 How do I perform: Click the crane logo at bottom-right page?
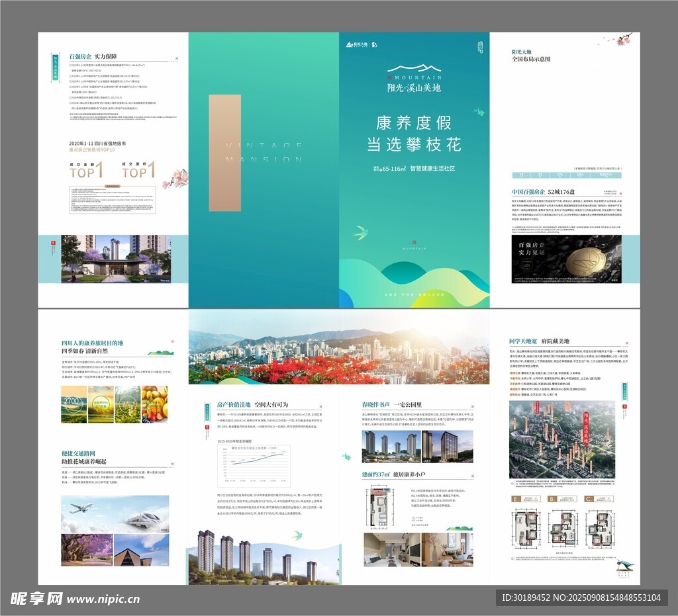(x=624, y=565)
